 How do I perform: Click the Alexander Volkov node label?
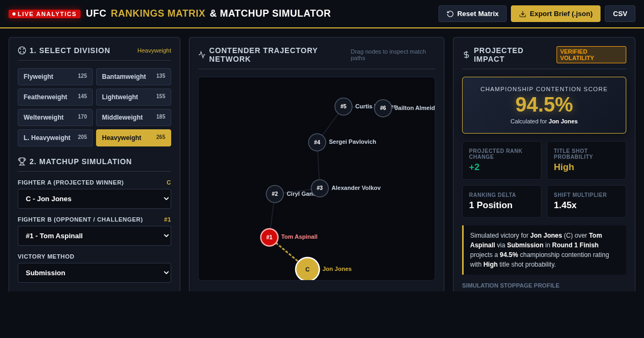[356, 188]
